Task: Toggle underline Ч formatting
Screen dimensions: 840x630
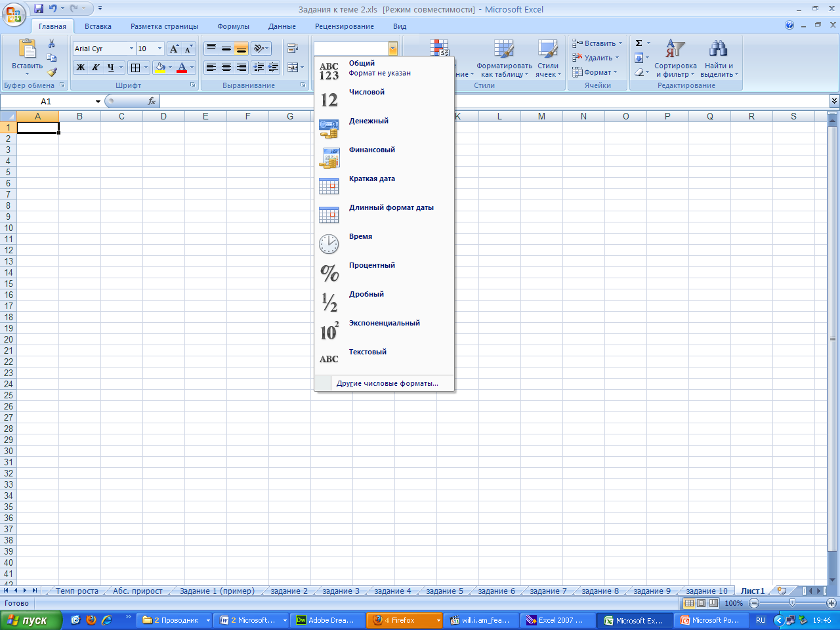Action: click(x=110, y=67)
